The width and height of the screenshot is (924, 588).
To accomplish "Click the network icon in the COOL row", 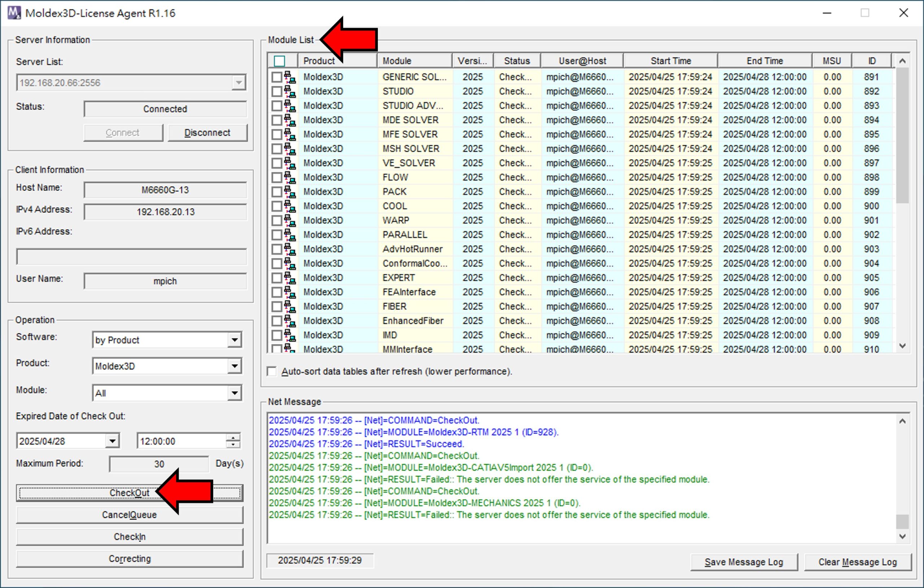I will 290,206.
